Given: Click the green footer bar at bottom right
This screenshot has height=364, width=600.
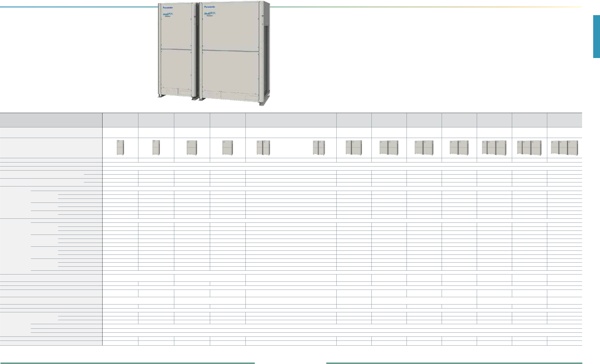Looking at the screenshot, I should click(454, 363).
